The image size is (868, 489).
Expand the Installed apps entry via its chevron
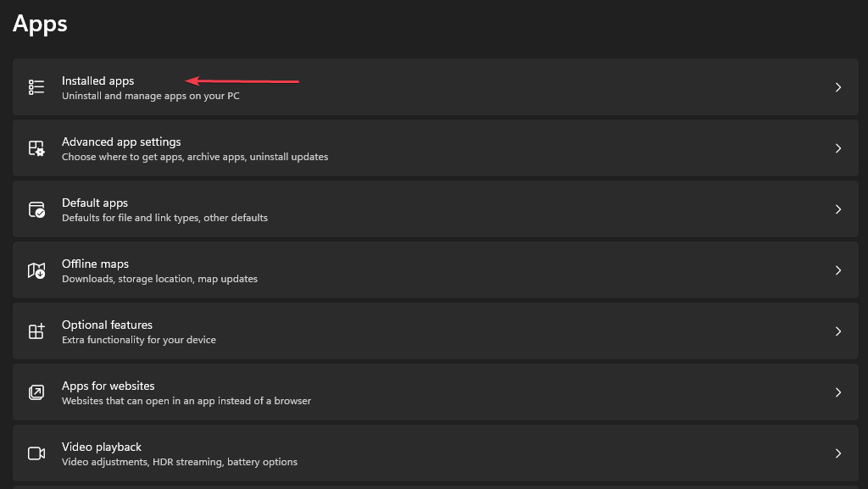(838, 86)
